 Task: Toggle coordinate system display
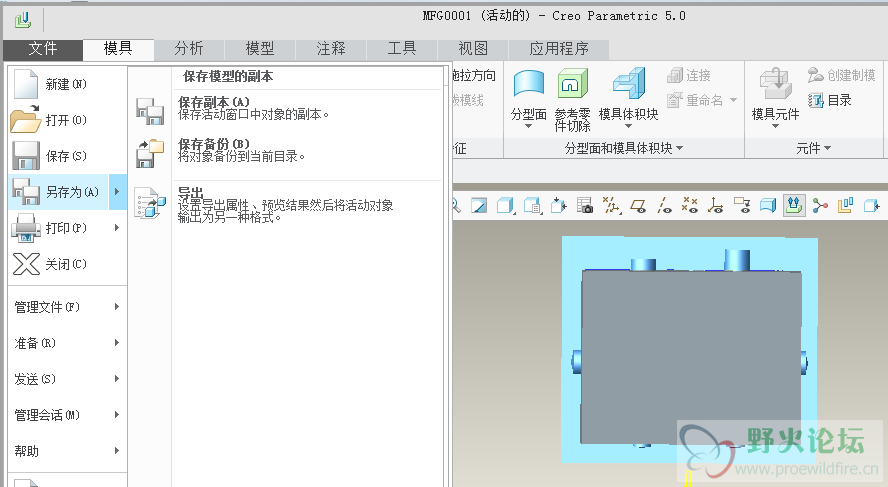tap(715, 205)
